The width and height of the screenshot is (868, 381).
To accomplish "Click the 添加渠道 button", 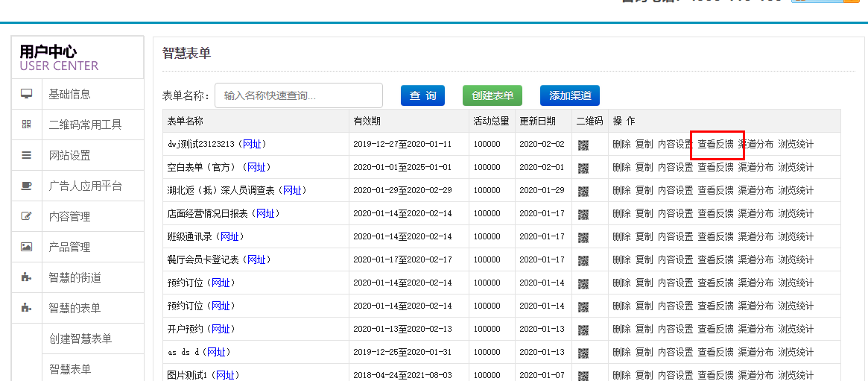I will (x=570, y=95).
